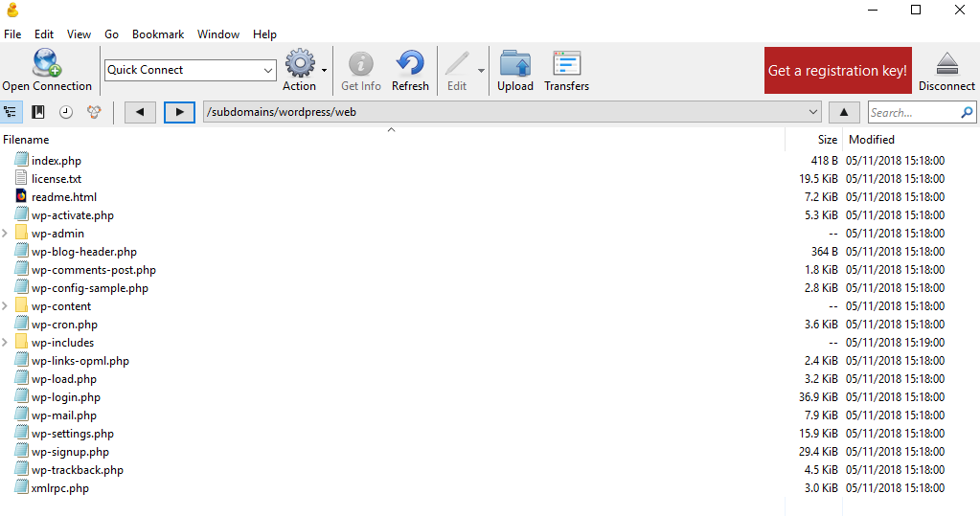Select the wp-activate.php row

(x=490, y=214)
